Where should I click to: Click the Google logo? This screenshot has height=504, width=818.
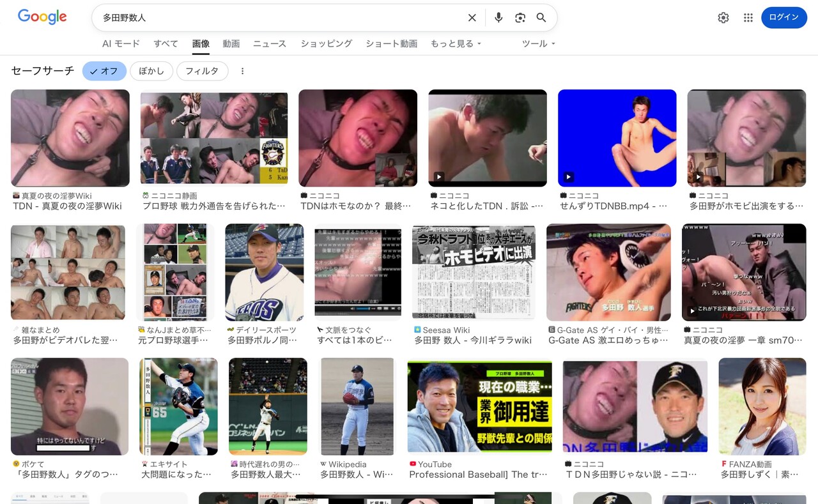pos(42,17)
